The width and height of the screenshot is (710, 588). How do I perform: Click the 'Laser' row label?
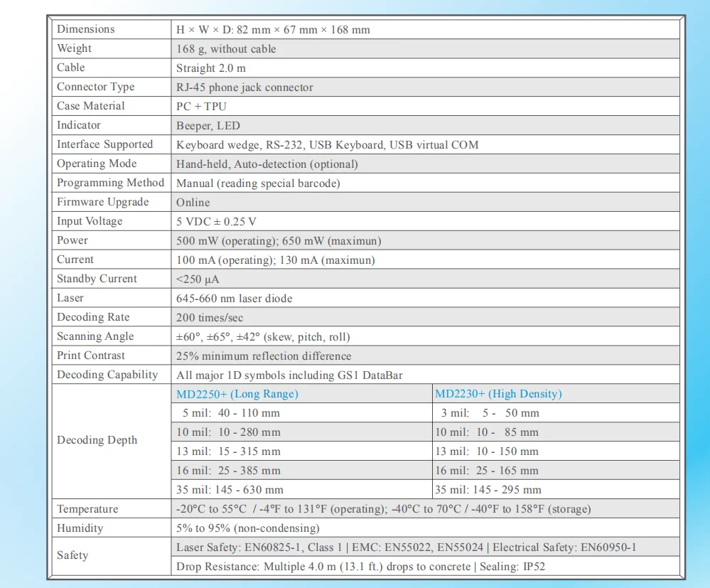tap(70, 298)
